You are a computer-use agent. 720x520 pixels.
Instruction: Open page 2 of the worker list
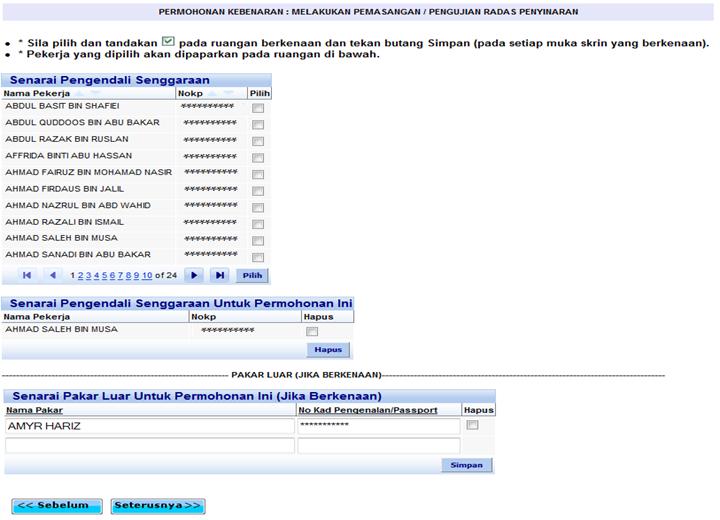tap(80, 275)
